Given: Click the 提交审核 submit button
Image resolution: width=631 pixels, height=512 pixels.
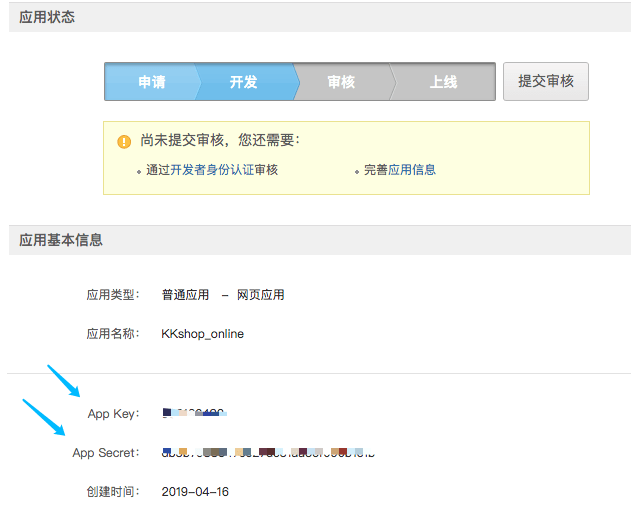Looking at the screenshot, I should 546,81.
